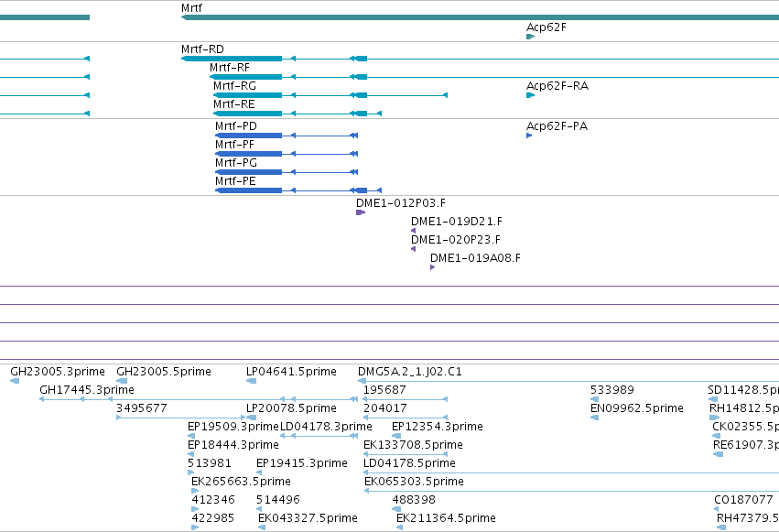Click the LD04178.3prime EST label
The height and width of the screenshot is (532, 779).
pos(327,427)
